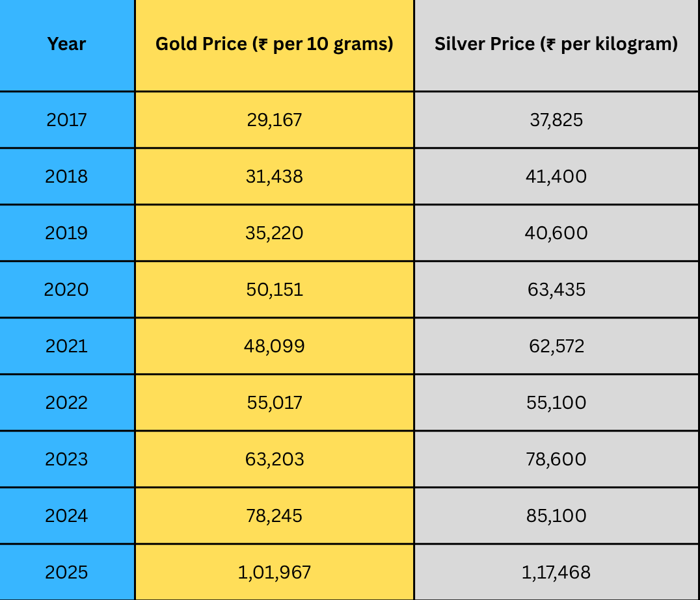Select gold price 50,151 cell
Image resolution: width=700 pixels, height=600 pixels.
(x=275, y=289)
